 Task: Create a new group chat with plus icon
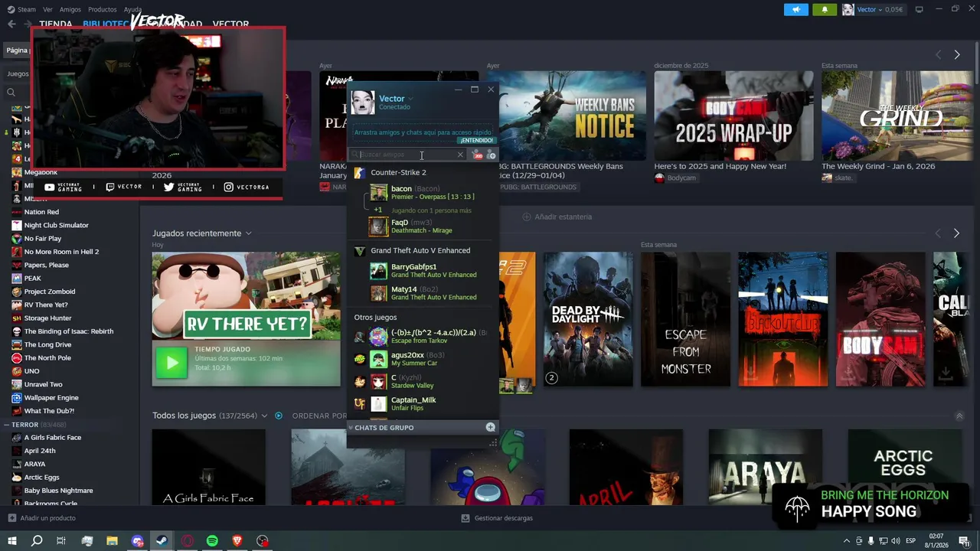click(x=491, y=427)
